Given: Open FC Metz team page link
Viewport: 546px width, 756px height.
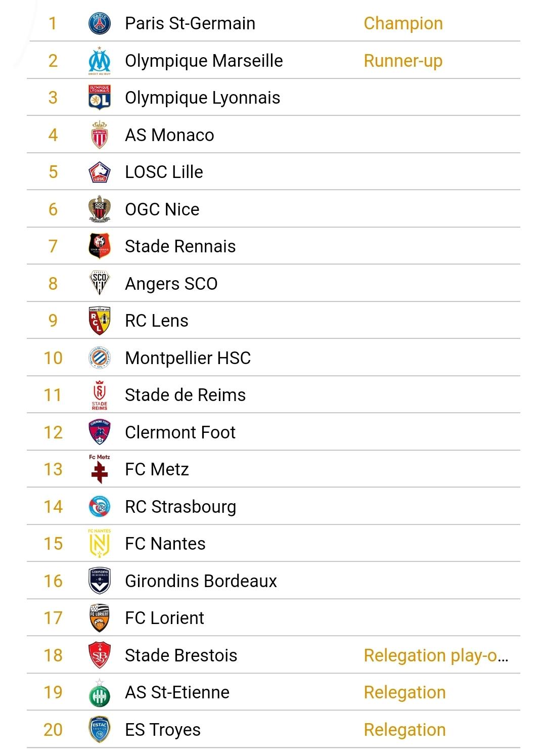Looking at the screenshot, I should [x=157, y=469].
